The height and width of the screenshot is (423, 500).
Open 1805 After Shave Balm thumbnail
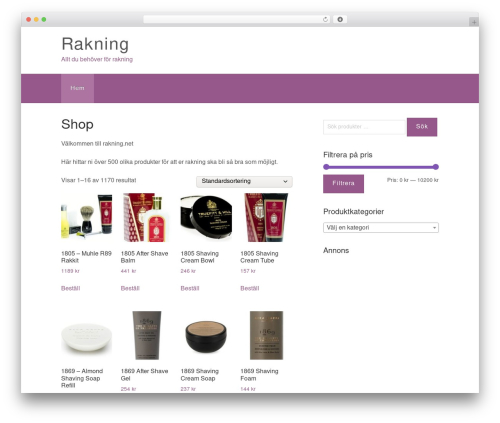tap(146, 217)
